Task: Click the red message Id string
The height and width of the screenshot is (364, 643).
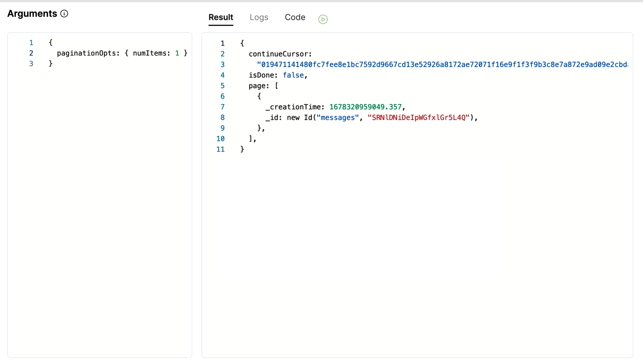Action: click(418, 118)
